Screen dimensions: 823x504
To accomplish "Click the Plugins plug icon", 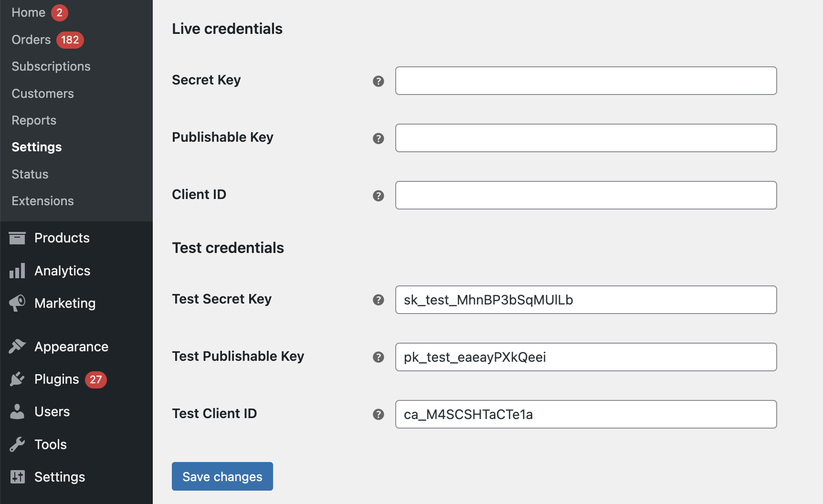I will pyautogui.click(x=17, y=379).
